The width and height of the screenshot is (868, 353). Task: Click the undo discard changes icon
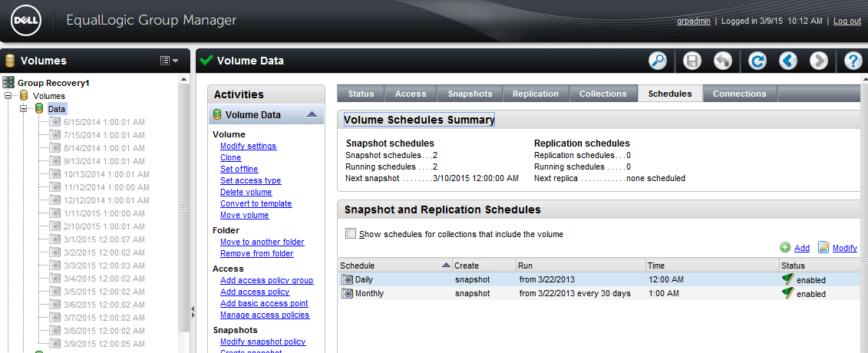click(x=723, y=61)
